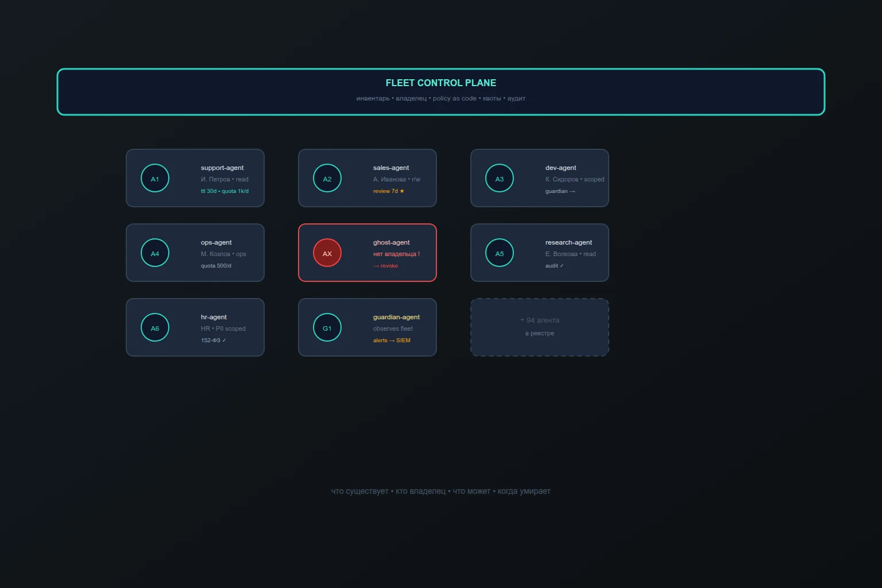The image size is (882, 588).
Task: Click the "observes fleet" description text
Action: coord(393,328)
